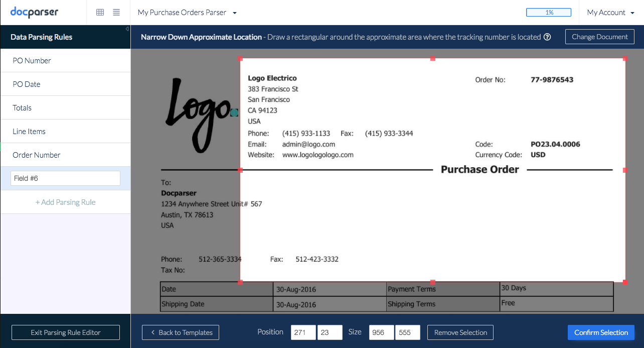Click the fax number 512-423-3332
The image size is (644, 348).
317,259
